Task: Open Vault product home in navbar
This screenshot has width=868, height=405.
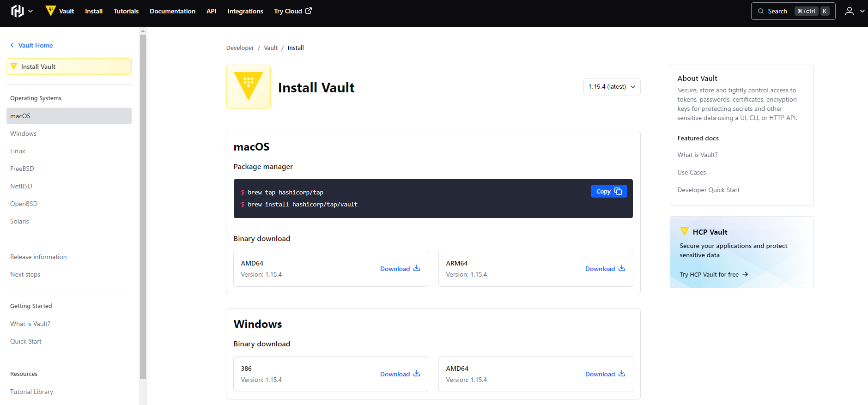Action: click(x=60, y=11)
